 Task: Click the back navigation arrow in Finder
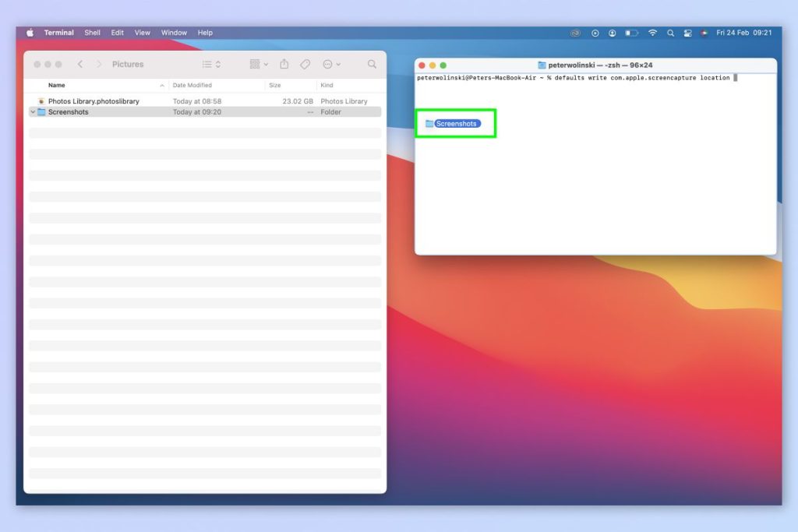[81, 64]
